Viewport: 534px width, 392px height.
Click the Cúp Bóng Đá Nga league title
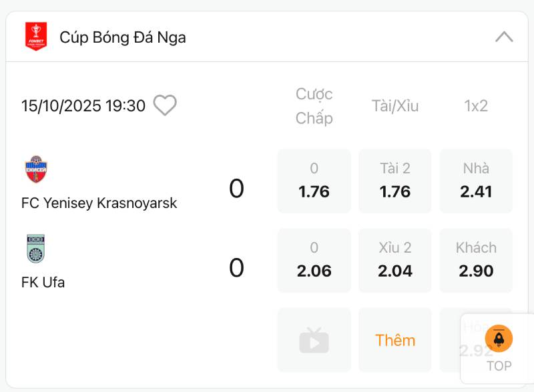tap(123, 37)
